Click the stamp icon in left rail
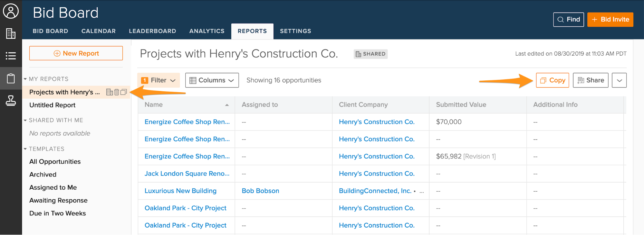 (x=11, y=101)
